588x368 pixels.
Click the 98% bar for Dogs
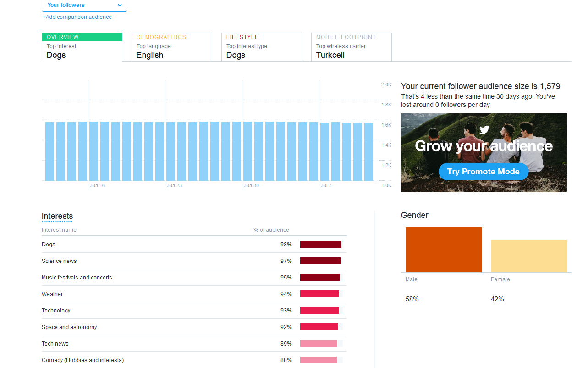(x=321, y=245)
